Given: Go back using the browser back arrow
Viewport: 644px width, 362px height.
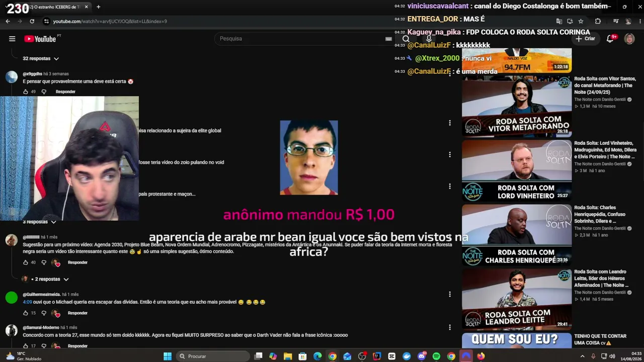Looking at the screenshot, I should (8, 21).
